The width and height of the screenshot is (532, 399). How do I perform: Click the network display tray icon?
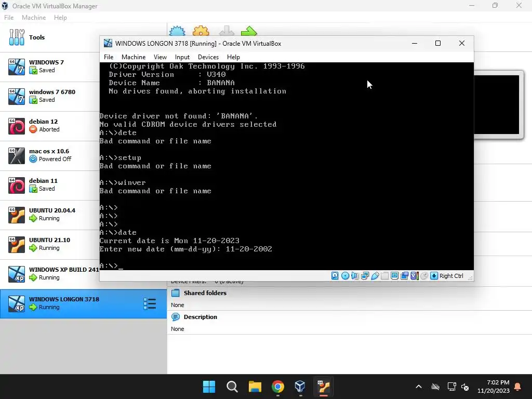[x=451, y=387]
